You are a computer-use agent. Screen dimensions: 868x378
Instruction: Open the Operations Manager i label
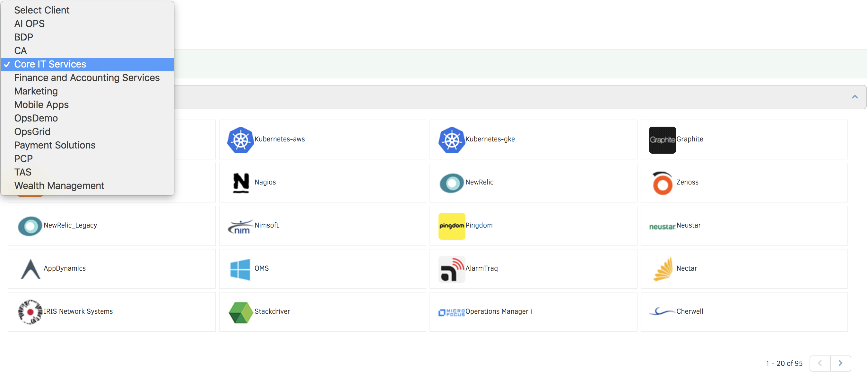(x=498, y=311)
